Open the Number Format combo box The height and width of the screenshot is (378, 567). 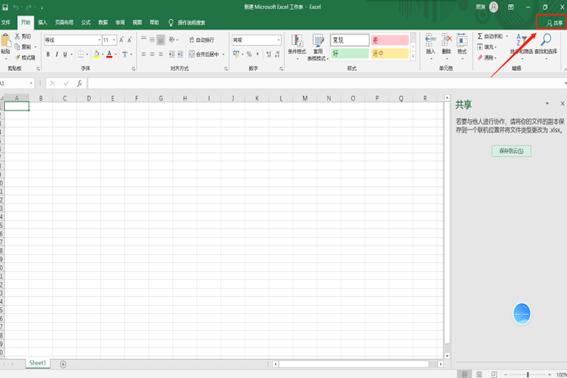pos(256,40)
